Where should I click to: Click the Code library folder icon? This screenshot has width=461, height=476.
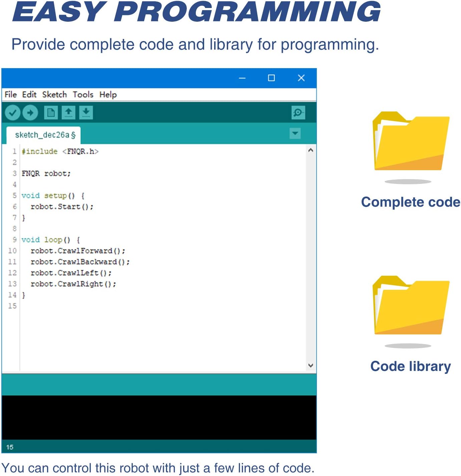point(411,306)
